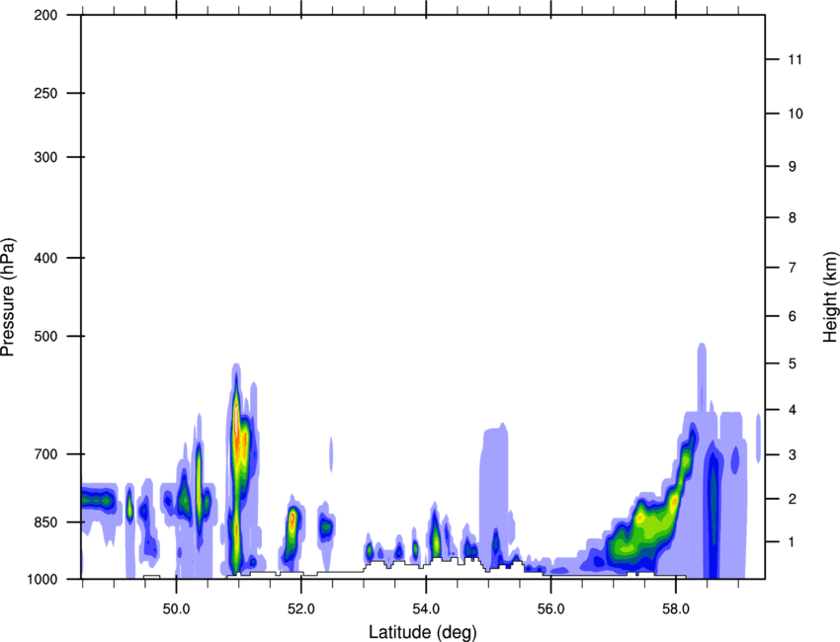Screen dimensions: 840x642
Task: Click the 11 km height tick label
Action: coord(796,59)
